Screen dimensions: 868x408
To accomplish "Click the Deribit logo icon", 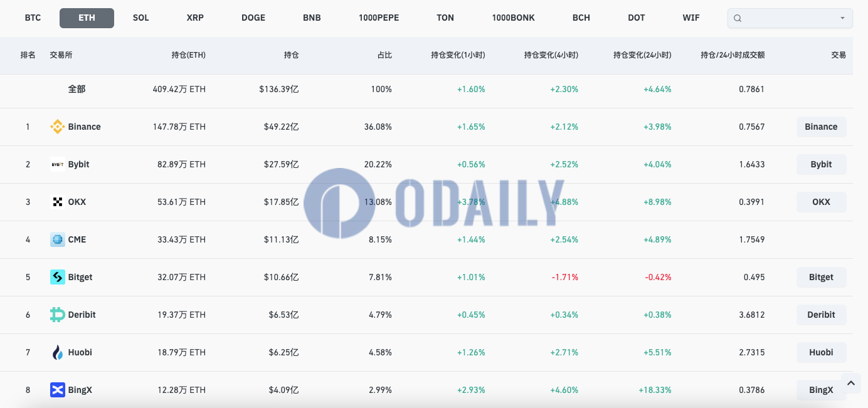I will (x=57, y=315).
